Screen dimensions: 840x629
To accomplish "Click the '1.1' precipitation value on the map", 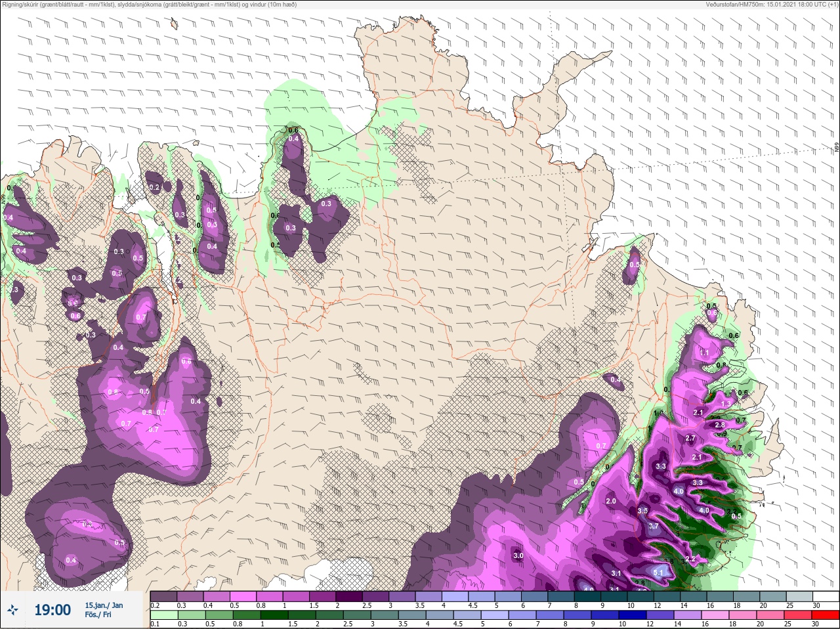I will click(704, 353).
